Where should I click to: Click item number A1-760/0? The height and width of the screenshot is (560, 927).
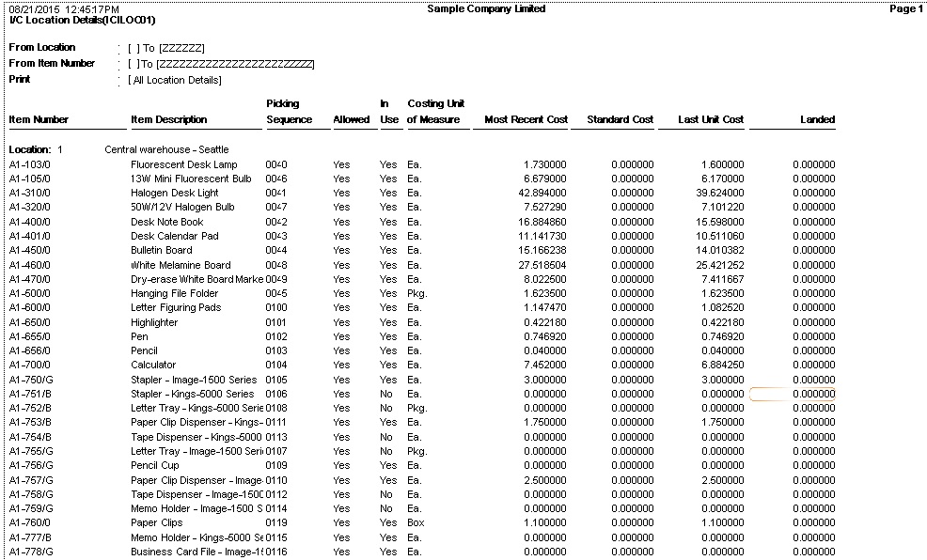[30, 523]
